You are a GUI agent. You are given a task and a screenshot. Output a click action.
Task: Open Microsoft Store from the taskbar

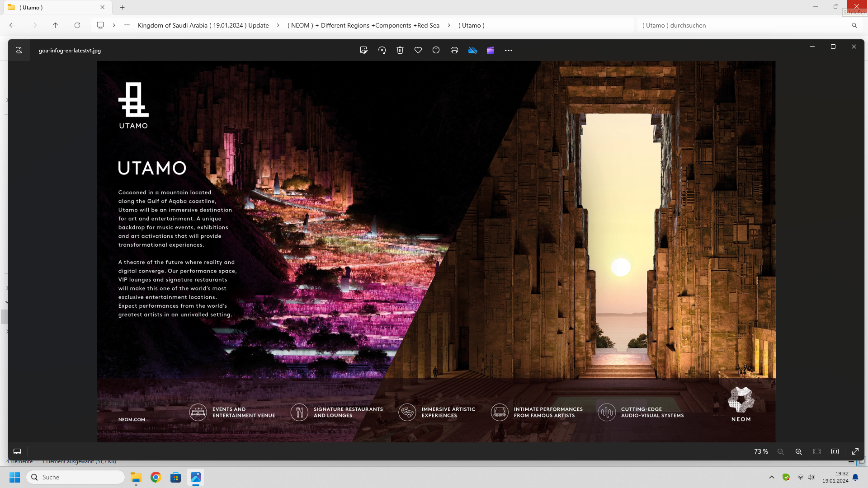click(x=176, y=477)
